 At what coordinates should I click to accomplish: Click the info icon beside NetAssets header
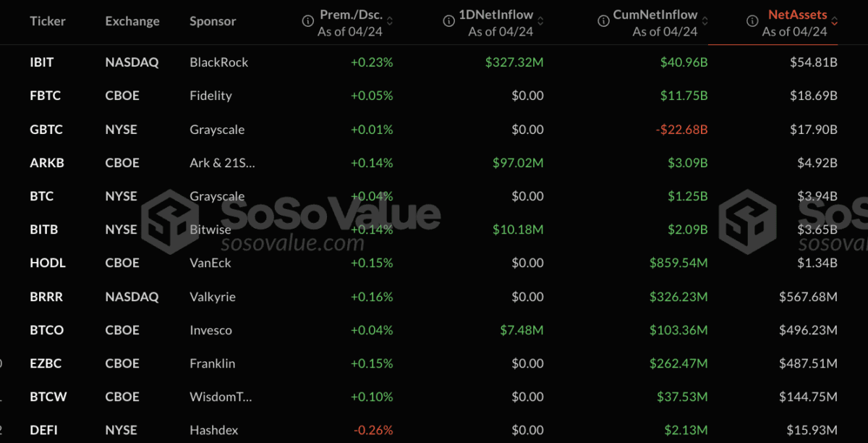752,22
